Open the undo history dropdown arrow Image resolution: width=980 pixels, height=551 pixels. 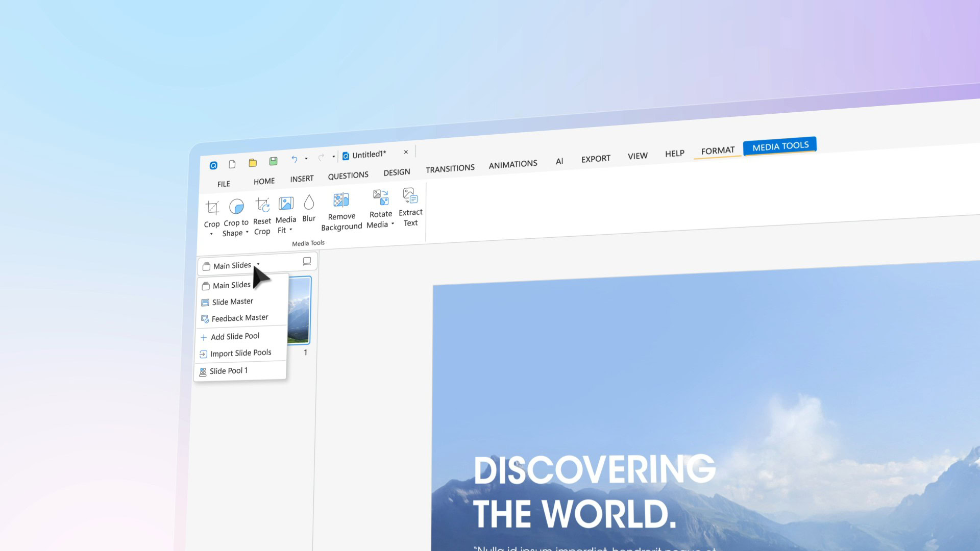pyautogui.click(x=306, y=159)
